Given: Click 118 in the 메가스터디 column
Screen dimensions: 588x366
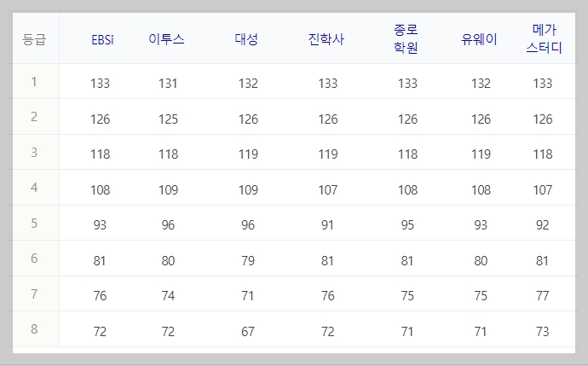Looking at the screenshot, I should click(x=543, y=154).
